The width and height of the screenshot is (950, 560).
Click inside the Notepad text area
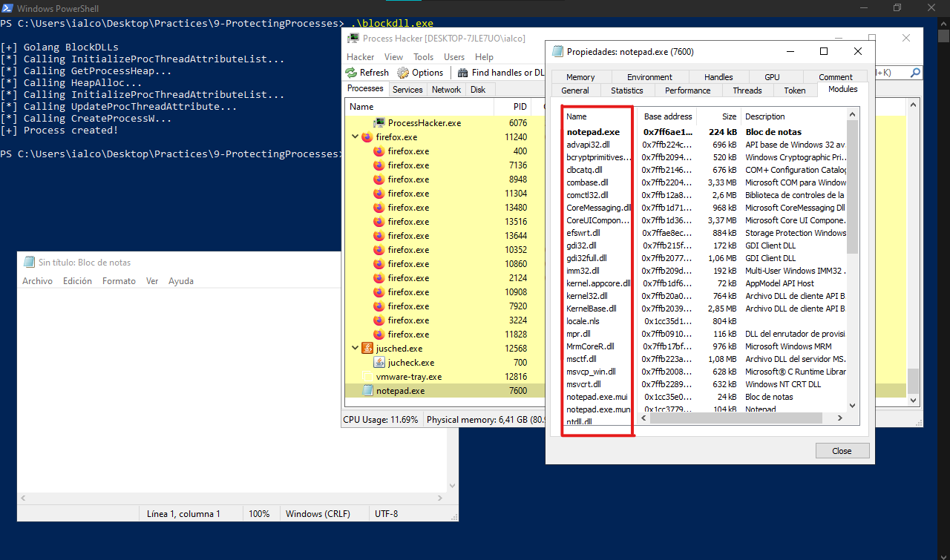coord(232,389)
